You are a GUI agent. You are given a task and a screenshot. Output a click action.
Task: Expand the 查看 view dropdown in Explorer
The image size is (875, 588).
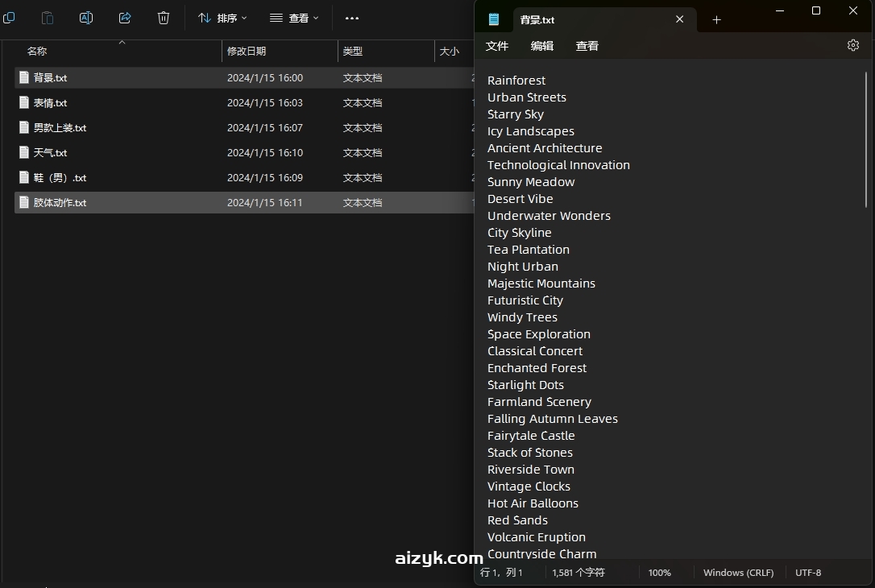pos(295,18)
